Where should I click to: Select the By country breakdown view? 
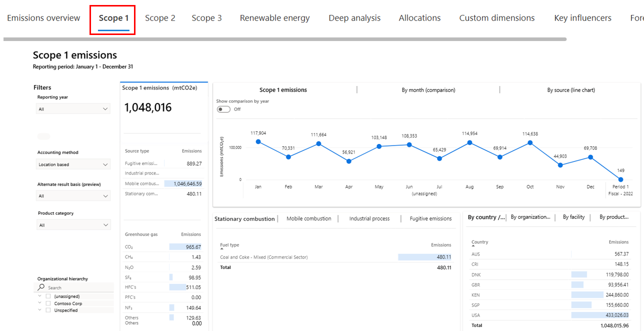point(486,217)
